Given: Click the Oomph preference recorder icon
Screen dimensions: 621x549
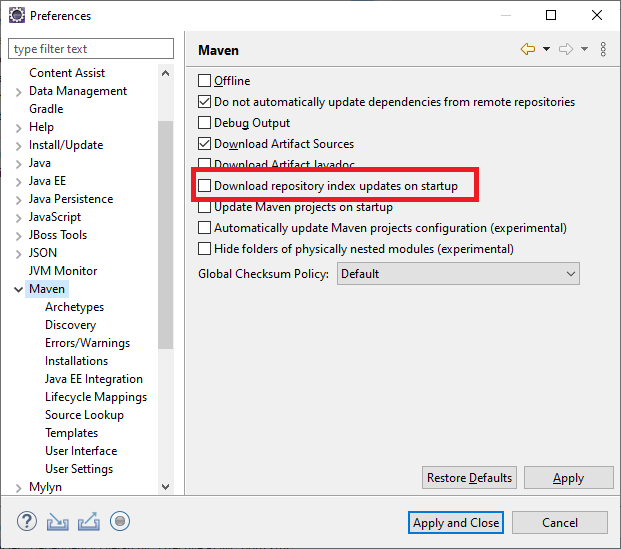Looking at the screenshot, I should coord(120,521).
